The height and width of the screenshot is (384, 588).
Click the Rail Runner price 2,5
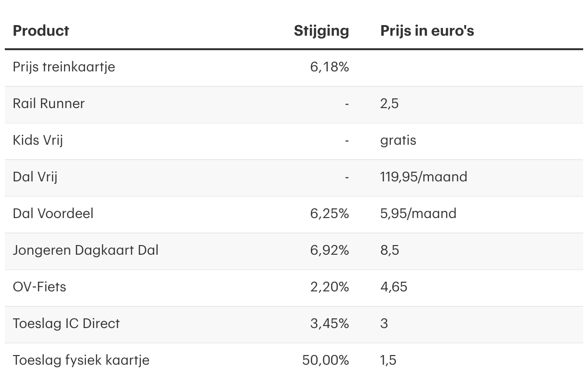coord(389,104)
